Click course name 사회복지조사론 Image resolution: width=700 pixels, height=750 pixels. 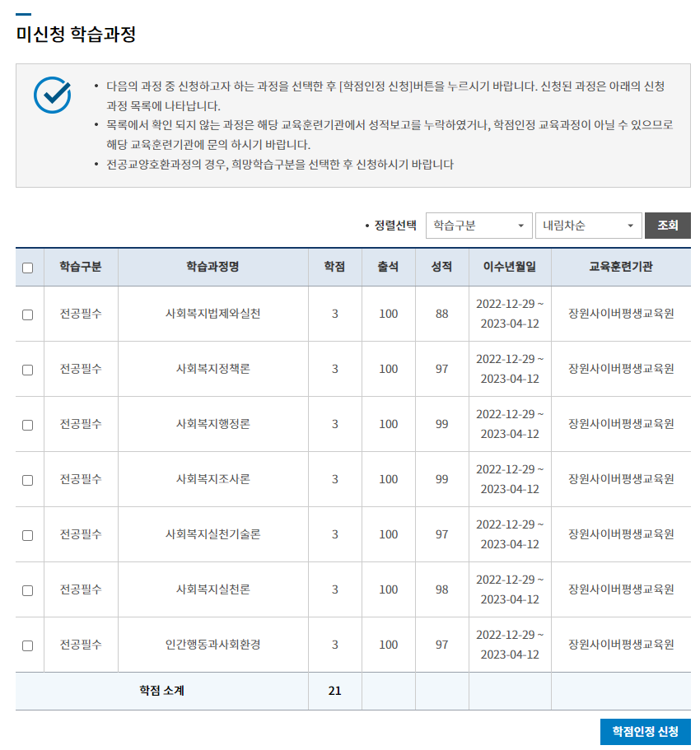[213, 479]
